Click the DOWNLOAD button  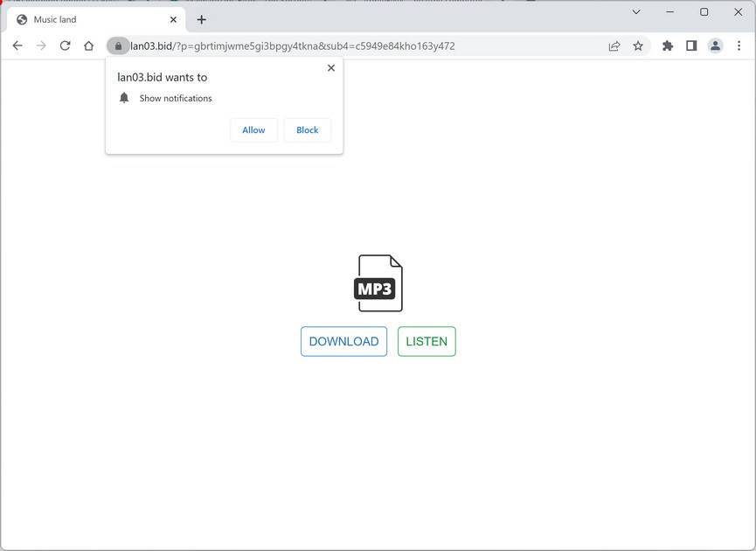coord(343,342)
